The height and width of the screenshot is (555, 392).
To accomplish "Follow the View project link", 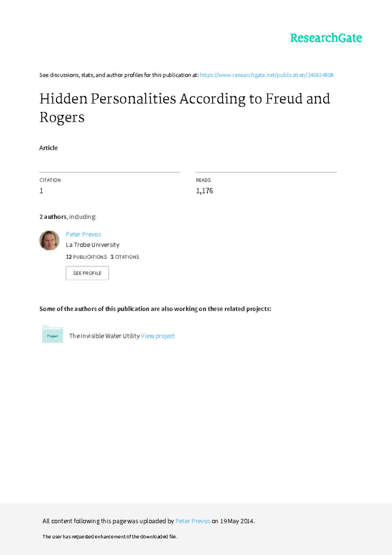I will (158, 336).
